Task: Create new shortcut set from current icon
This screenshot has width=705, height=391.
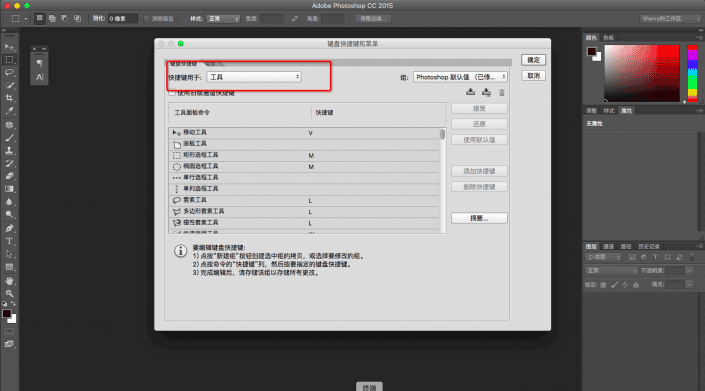Action: click(x=486, y=92)
